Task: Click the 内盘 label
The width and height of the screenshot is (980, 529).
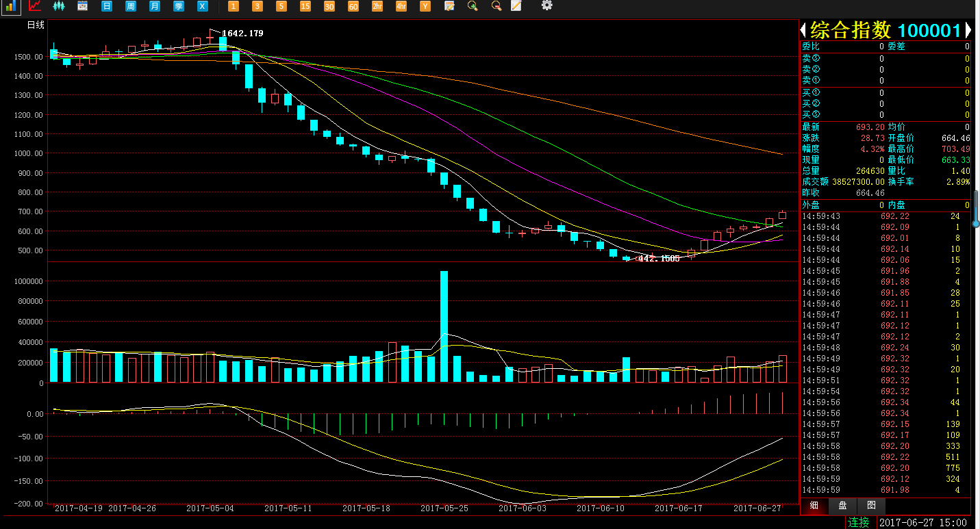Action: coord(896,205)
